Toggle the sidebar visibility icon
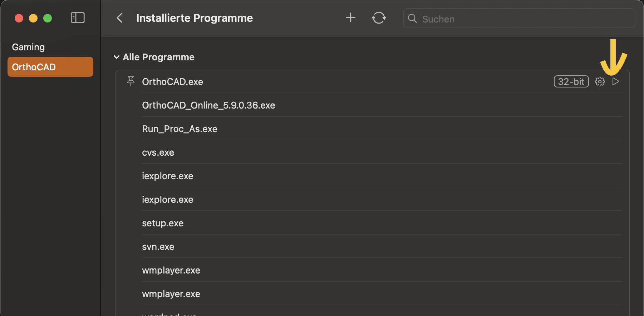Image resolution: width=644 pixels, height=316 pixels. (77, 17)
